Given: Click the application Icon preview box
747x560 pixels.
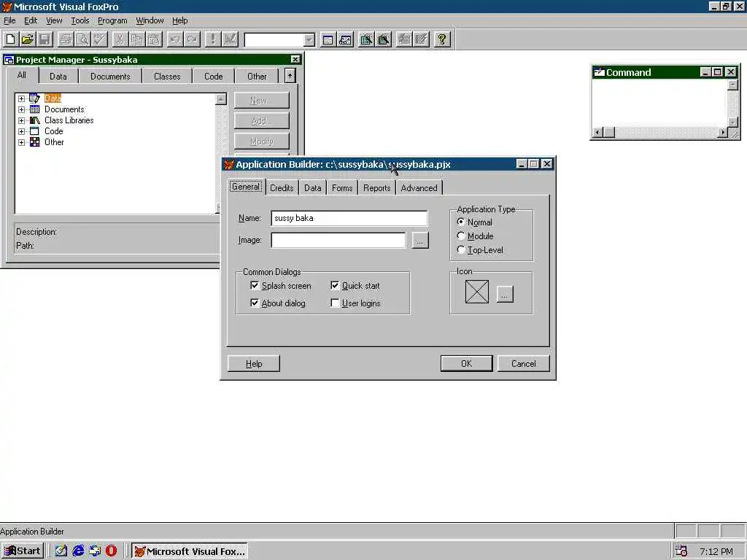Looking at the screenshot, I should [x=477, y=292].
